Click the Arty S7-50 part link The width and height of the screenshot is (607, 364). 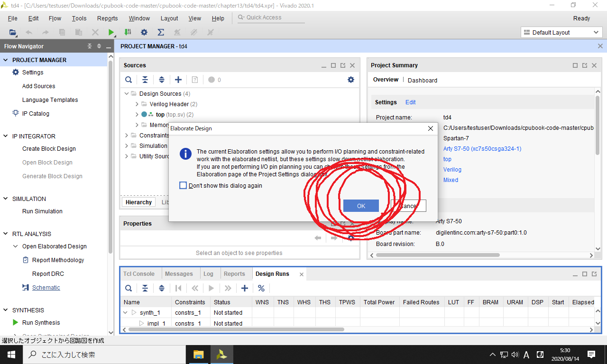(482, 148)
